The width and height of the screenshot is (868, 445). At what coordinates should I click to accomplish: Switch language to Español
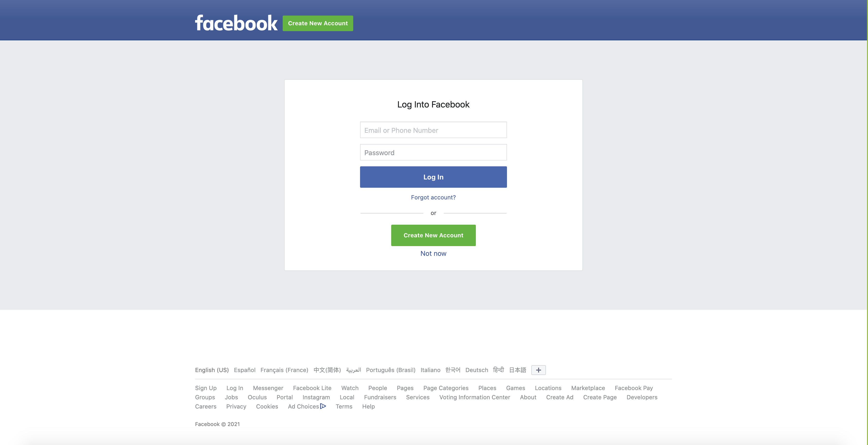coord(245,370)
